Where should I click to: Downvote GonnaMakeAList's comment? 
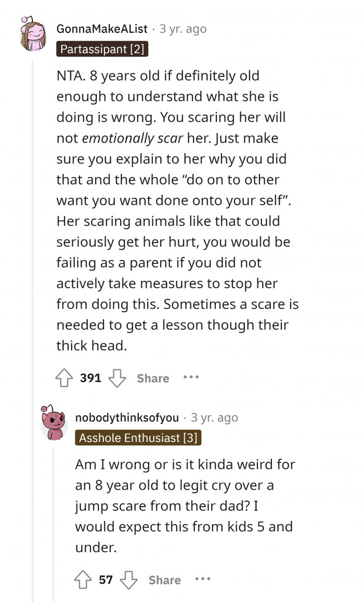(117, 378)
